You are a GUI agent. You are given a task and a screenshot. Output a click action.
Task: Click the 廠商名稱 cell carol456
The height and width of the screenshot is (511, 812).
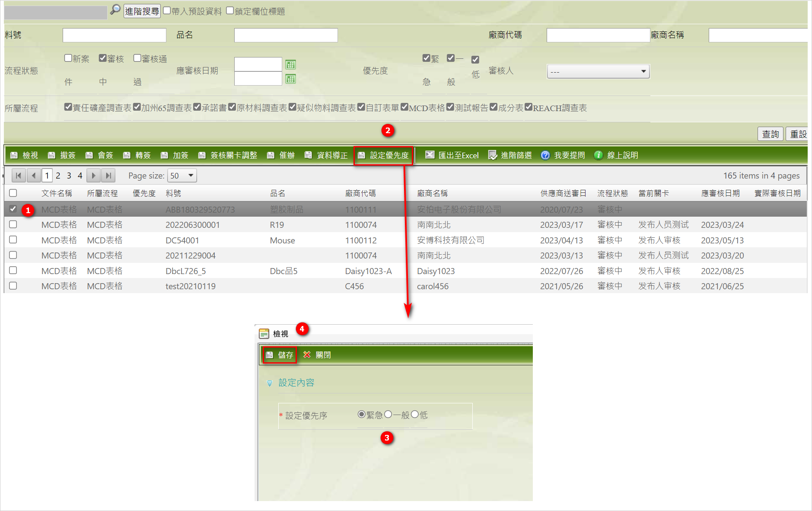point(433,286)
